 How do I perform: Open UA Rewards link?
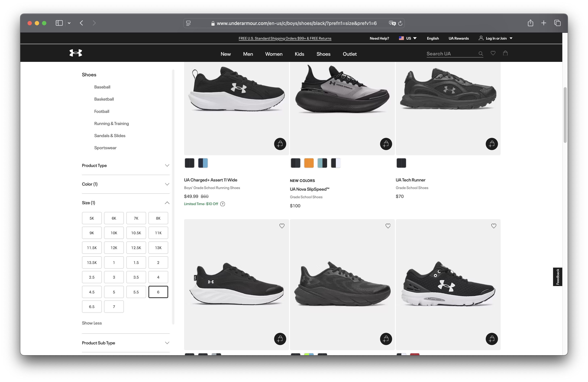pos(459,38)
